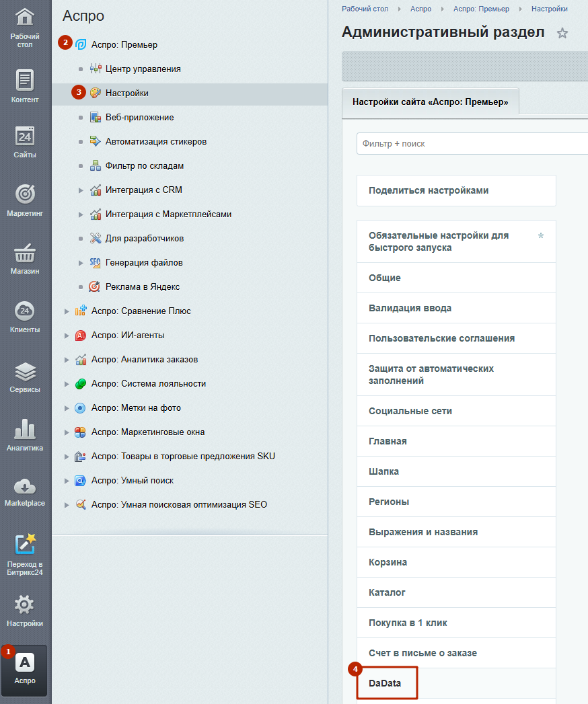This screenshot has height=704, width=588.
Task: Open the Маркетинг target icon
Action: (x=25, y=194)
